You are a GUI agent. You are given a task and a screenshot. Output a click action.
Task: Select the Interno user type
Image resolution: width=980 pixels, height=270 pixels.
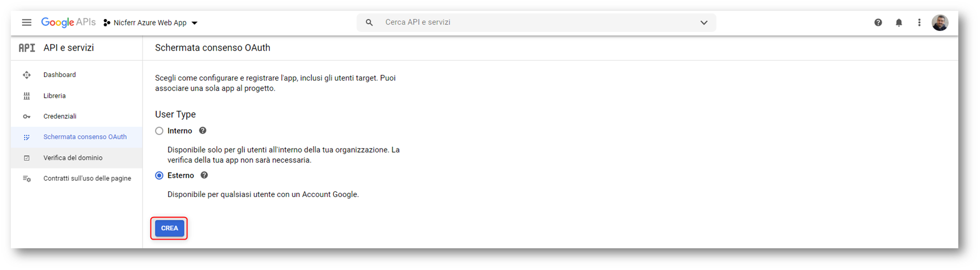pos(159,131)
